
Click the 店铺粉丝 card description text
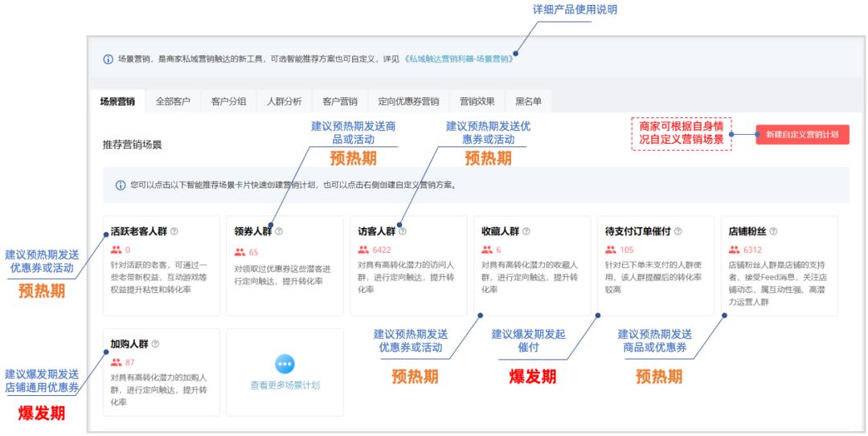(776, 283)
